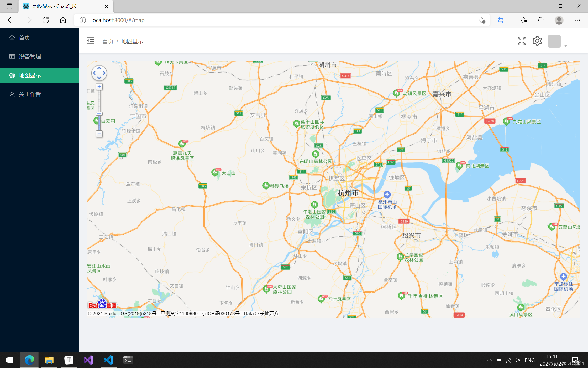Show hidden system tray icons

coord(489,360)
